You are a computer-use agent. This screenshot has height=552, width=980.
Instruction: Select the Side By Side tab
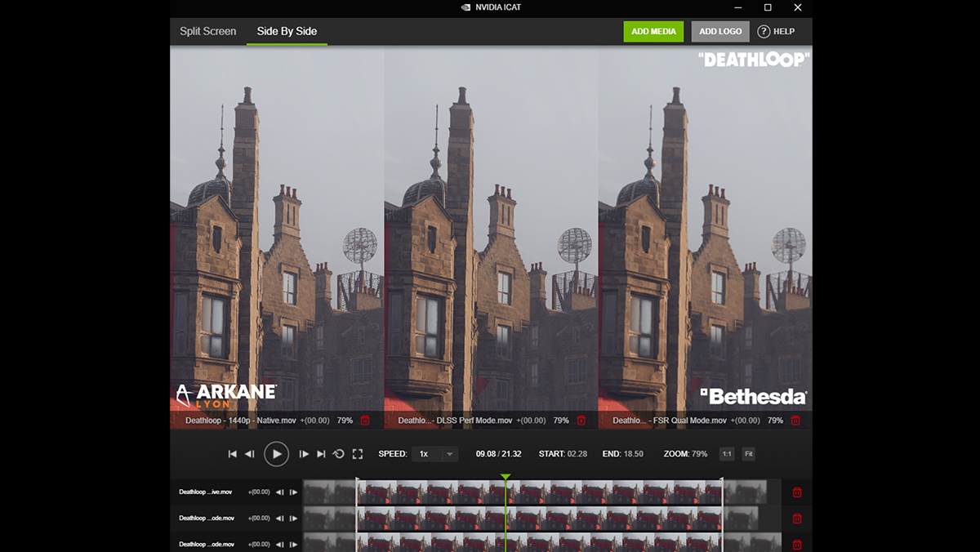tap(287, 31)
